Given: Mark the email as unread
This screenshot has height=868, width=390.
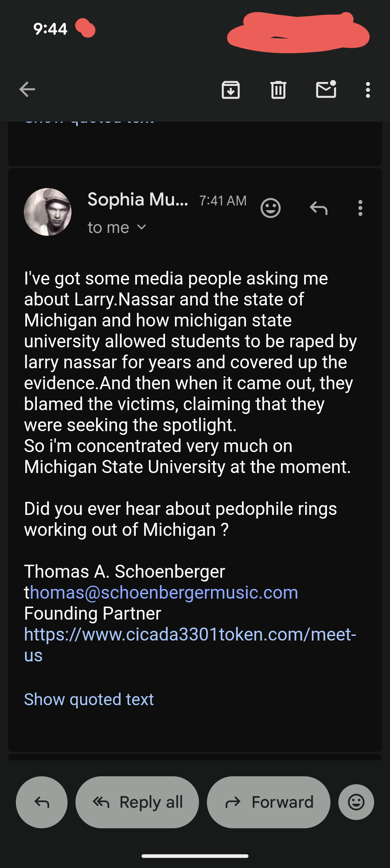Looking at the screenshot, I should (x=326, y=90).
